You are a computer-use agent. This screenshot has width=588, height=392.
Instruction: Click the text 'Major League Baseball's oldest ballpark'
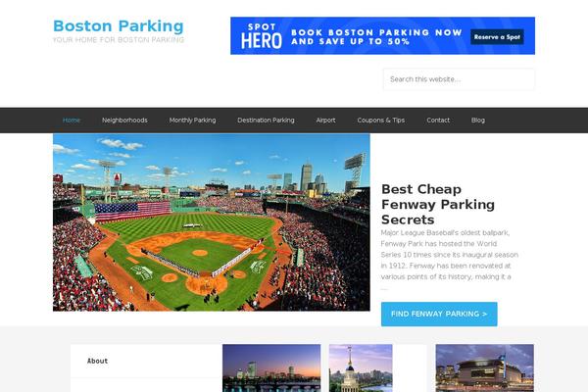point(445,232)
